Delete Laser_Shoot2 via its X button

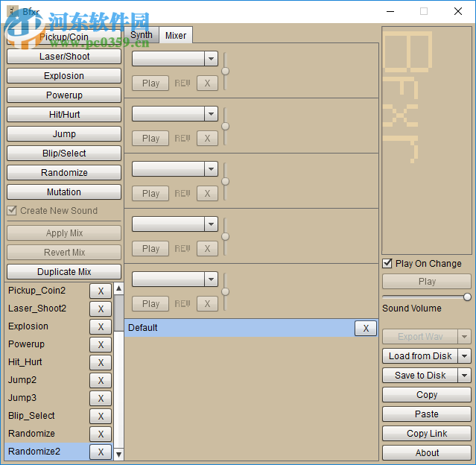point(101,309)
